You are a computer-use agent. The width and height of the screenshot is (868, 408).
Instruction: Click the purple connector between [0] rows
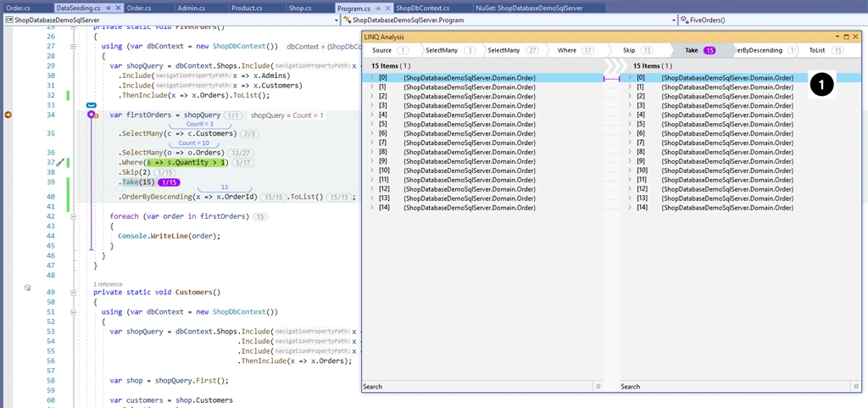click(x=612, y=79)
